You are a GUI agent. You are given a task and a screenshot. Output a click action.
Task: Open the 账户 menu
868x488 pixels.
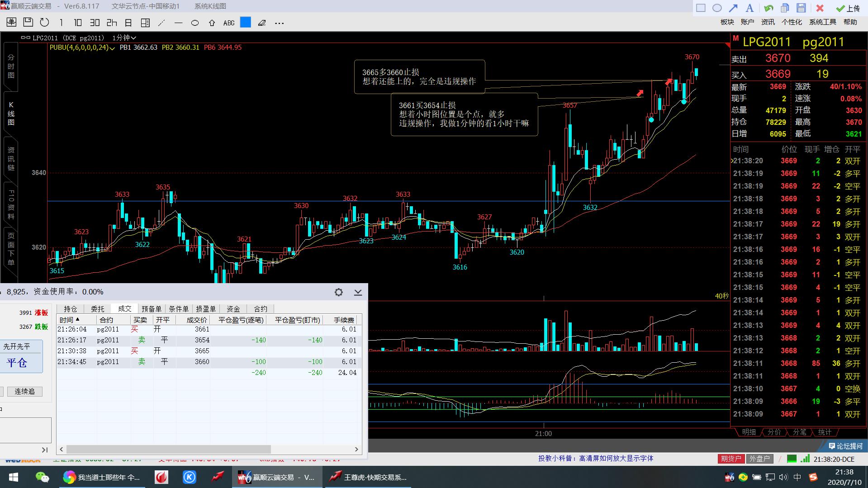coord(747,22)
